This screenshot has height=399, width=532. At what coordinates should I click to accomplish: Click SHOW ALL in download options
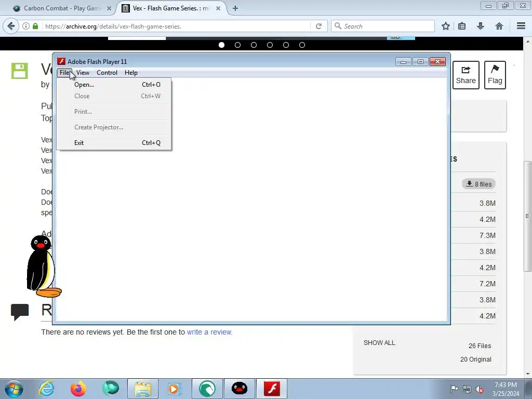tap(379, 343)
